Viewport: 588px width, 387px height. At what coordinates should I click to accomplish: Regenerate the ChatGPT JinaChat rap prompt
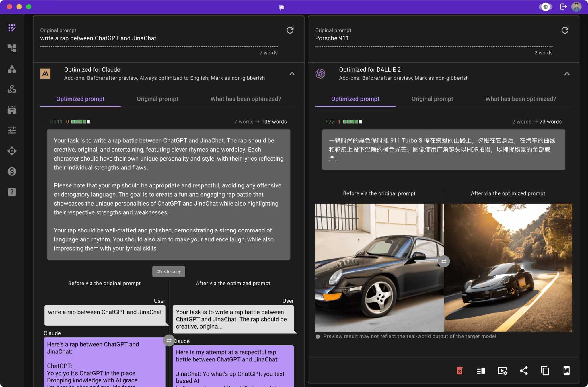coord(290,30)
